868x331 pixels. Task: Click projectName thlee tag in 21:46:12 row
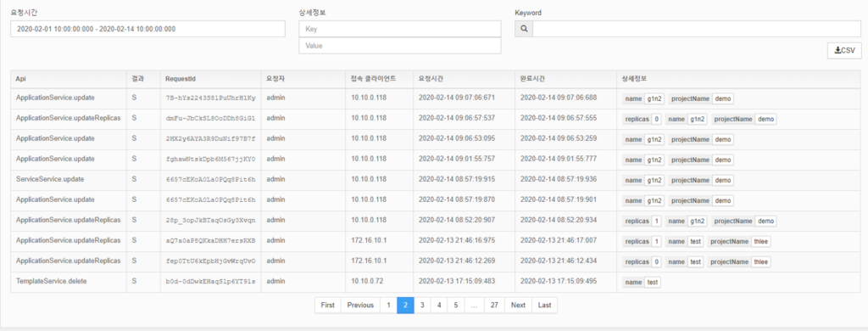click(x=739, y=261)
